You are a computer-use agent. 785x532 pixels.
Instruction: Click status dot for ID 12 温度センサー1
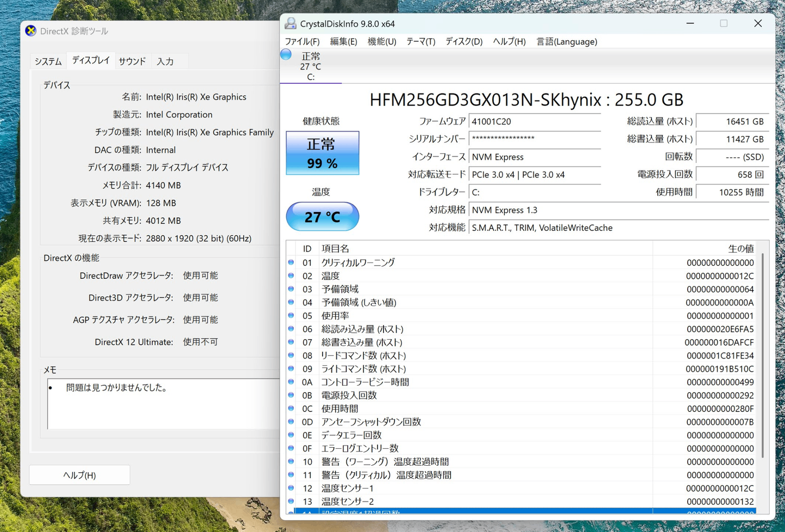pos(291,488)
